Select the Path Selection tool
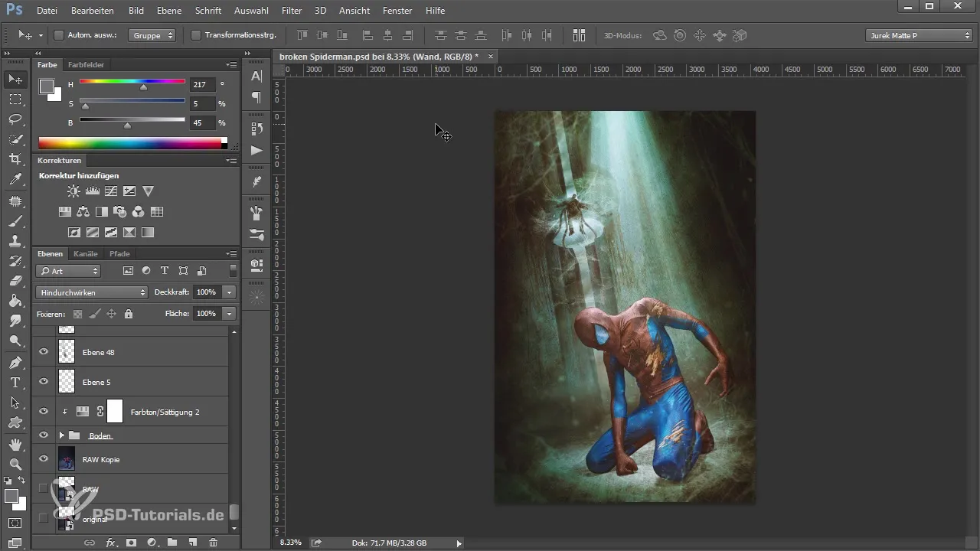 [15, 403]
